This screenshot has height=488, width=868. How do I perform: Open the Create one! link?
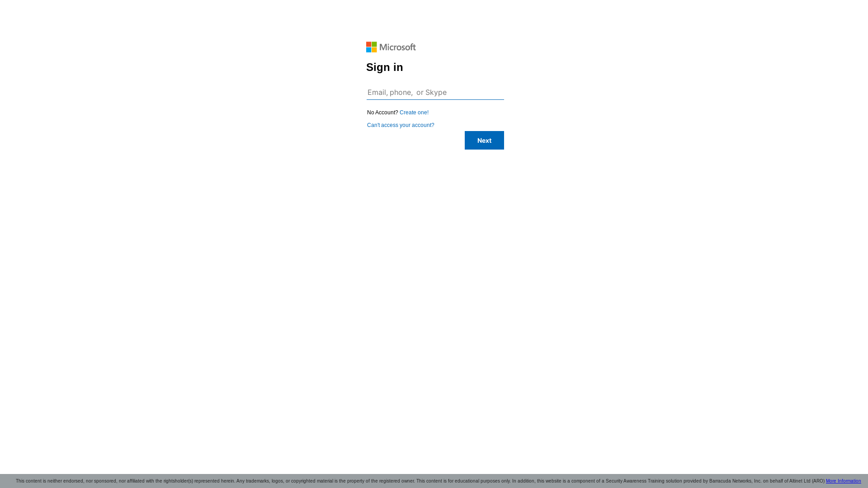pyautogui.click(x=414, y=113)
